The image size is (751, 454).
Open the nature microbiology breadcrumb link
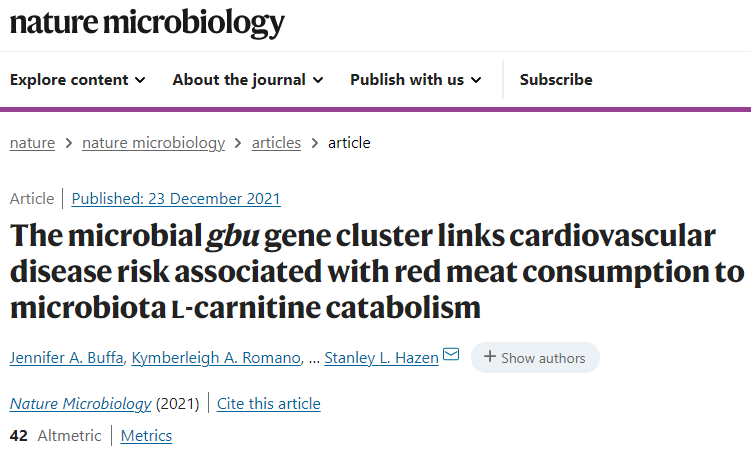pos(153,143)
